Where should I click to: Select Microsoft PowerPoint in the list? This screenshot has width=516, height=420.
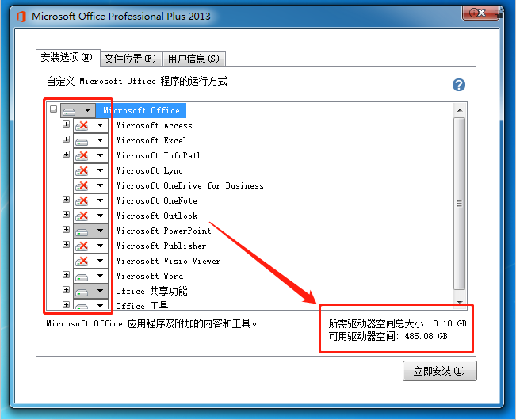click(x=163, y=231)
